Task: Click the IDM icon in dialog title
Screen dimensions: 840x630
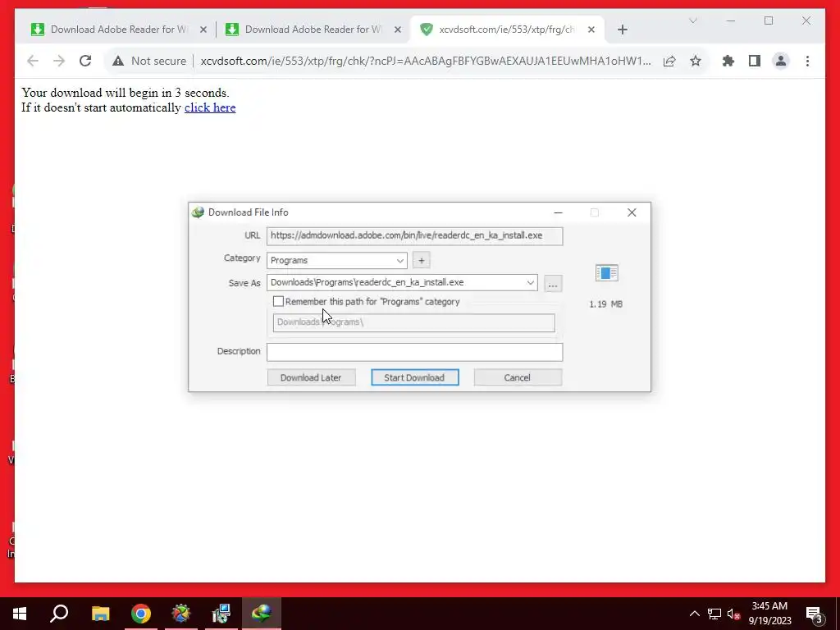Action: click(x=198, y=212)
